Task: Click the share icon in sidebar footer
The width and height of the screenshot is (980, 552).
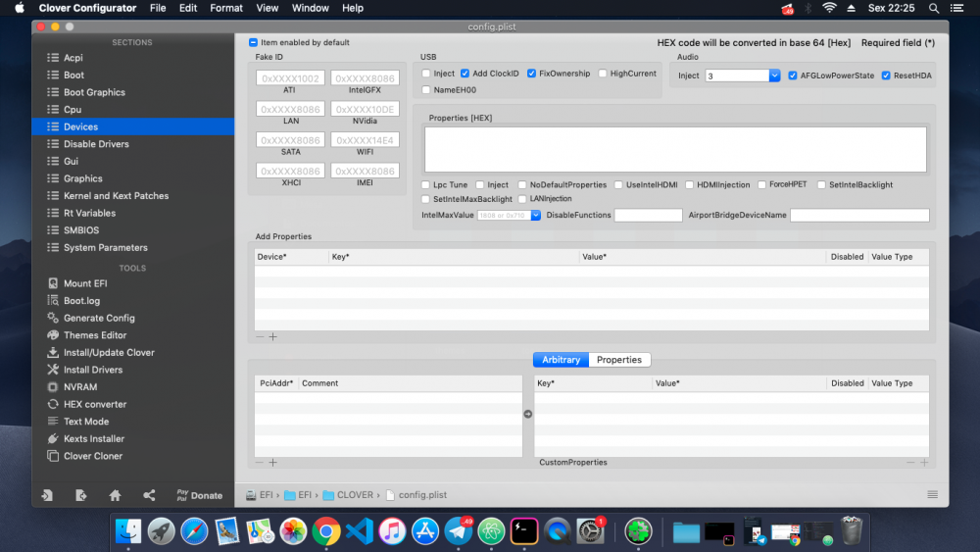Action: pyautogui.click(x=149, y=495)
